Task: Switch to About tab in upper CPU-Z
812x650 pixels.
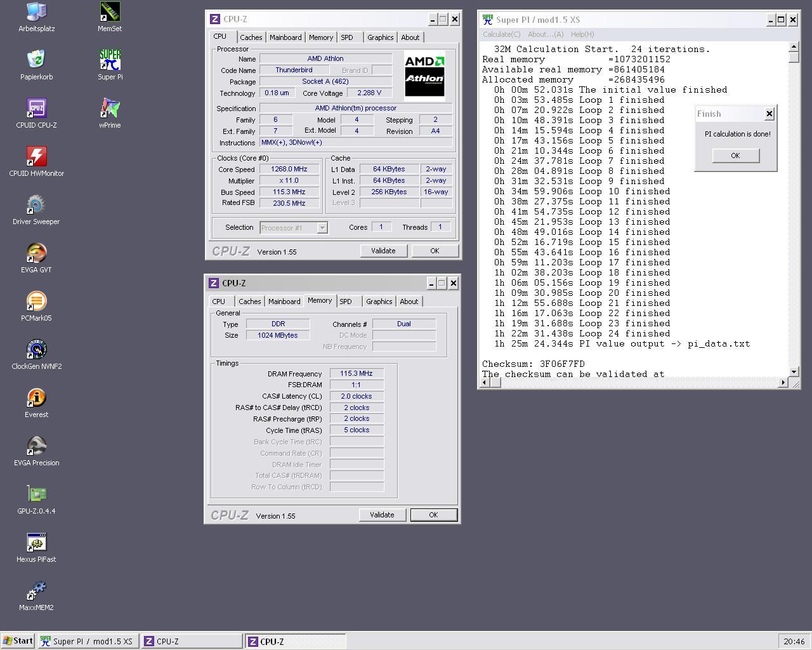Action: pyautogui.click(x=410, y=37)
